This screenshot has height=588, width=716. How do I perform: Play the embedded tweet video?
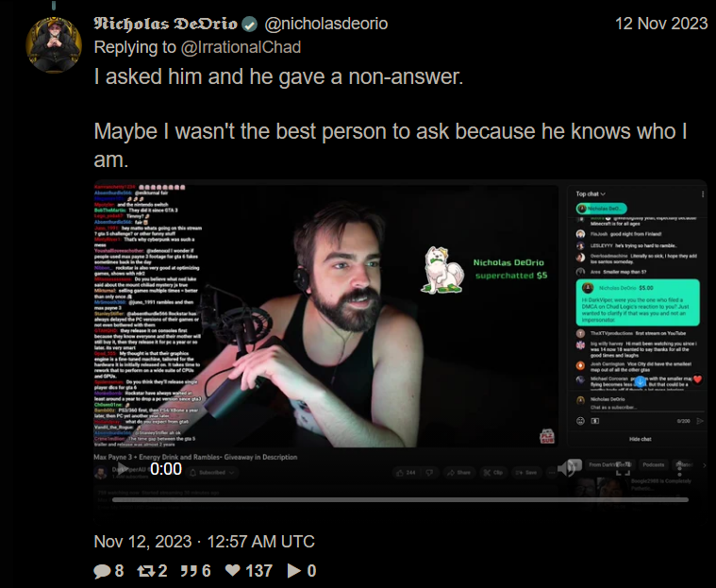123,468
